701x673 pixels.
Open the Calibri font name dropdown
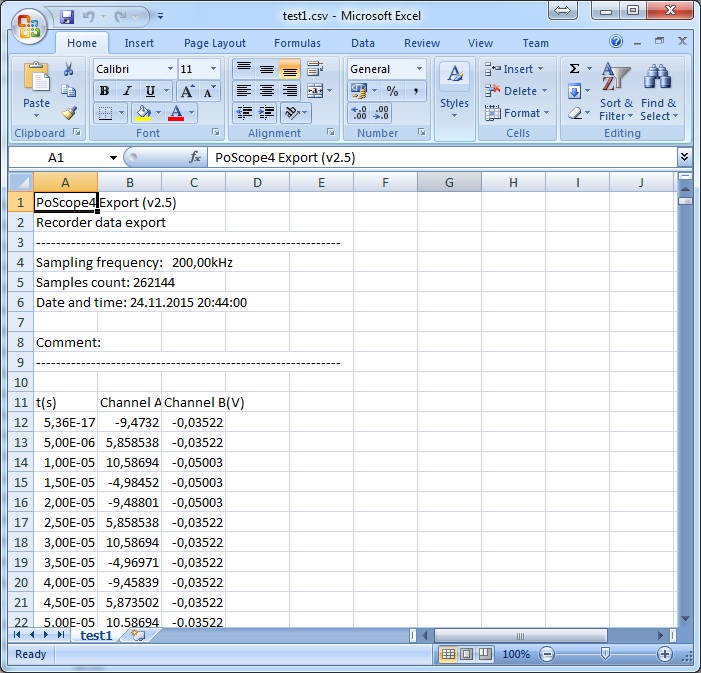[170, 69]
